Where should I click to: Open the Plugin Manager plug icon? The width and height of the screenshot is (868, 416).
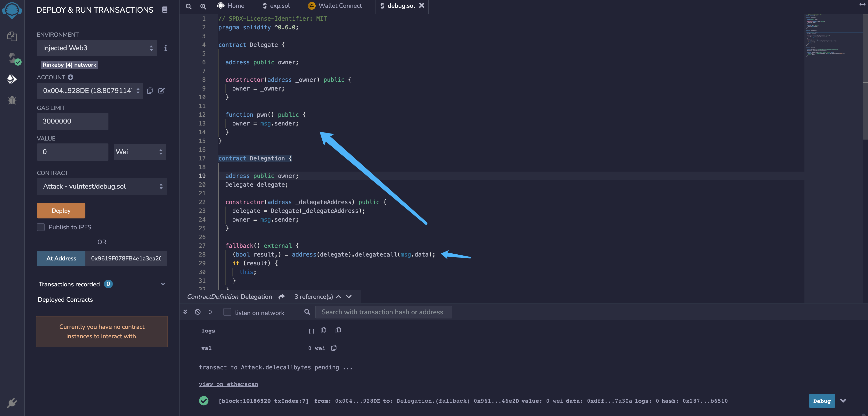(12, 402)
